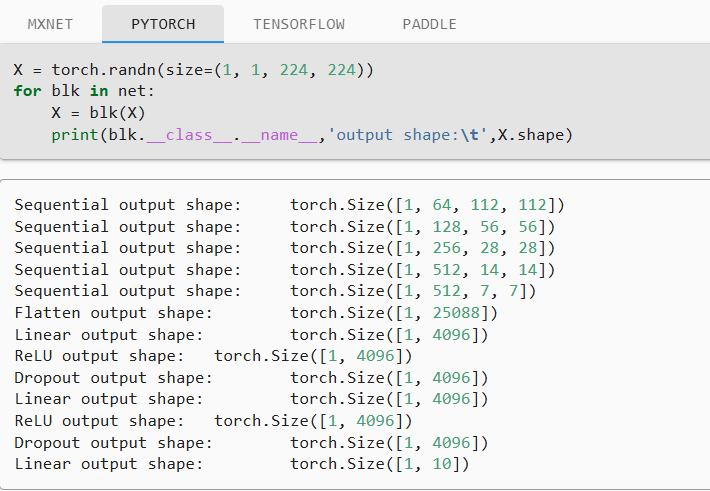Screen dimensions: 710x491
Task: Select the PYTORCH tab
Action: coord(163,24)
